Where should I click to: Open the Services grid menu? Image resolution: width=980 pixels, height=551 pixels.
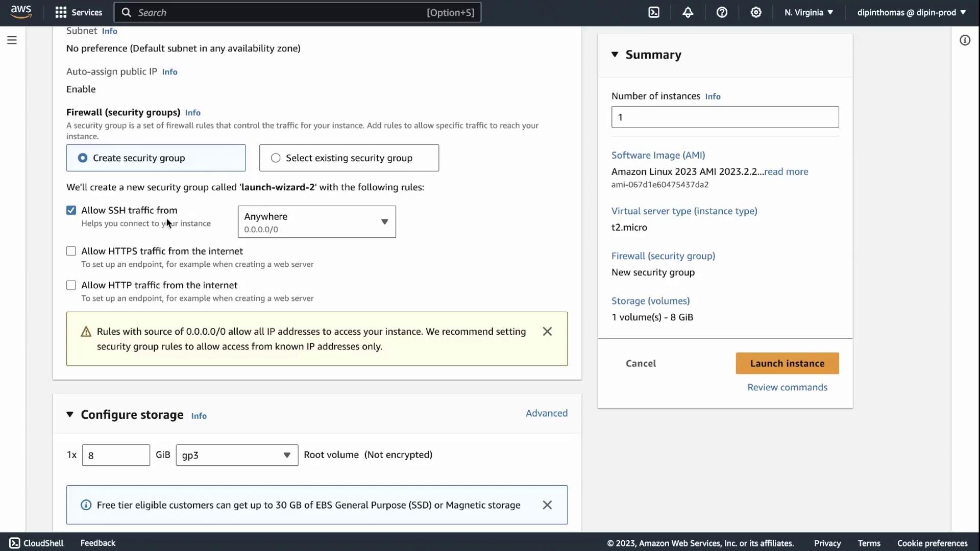click(x=79, y=12)
